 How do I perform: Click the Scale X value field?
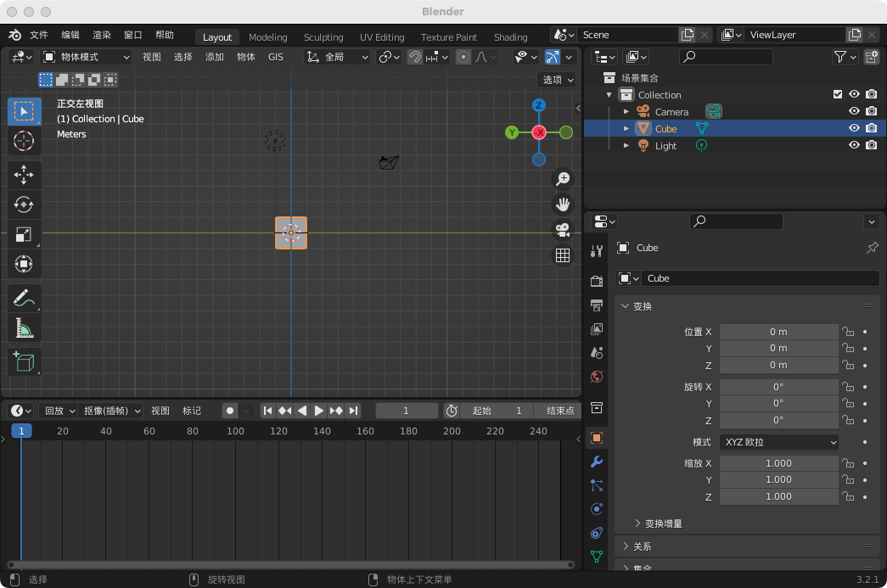pyautogui.click(x=779, y=463)
